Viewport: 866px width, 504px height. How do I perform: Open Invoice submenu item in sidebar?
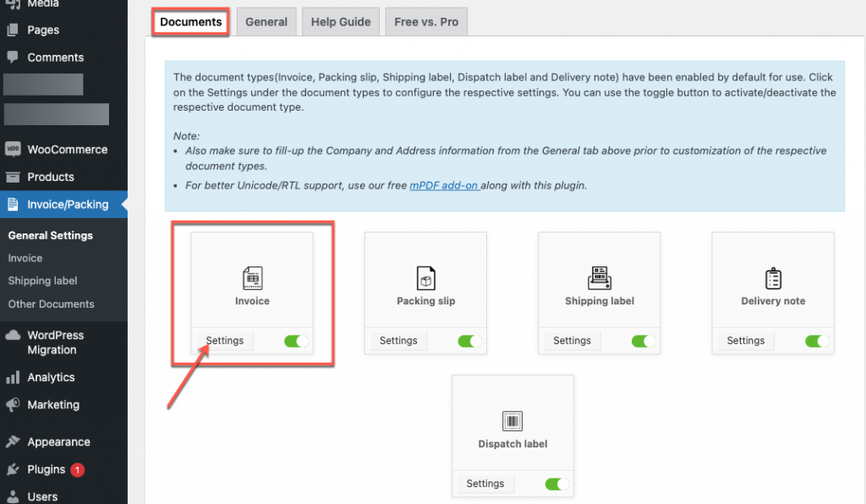tap(25, 258)
